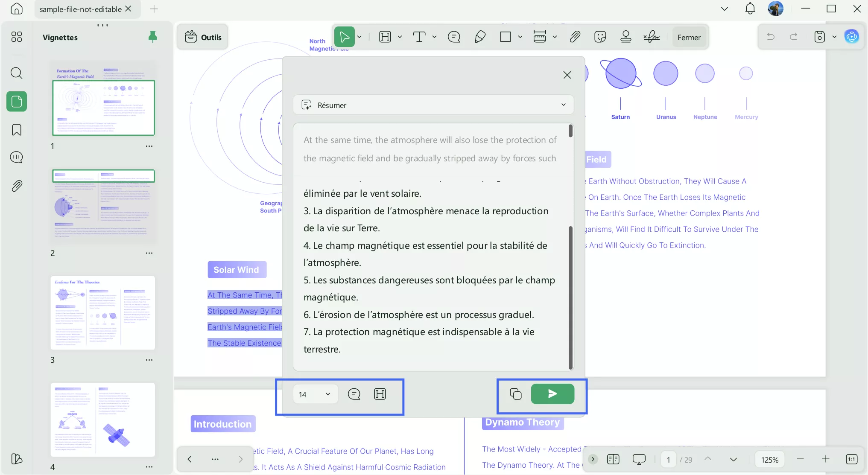868x475 pixels.
Task: Open the search panel in sidebar
Action: point(17,73)
